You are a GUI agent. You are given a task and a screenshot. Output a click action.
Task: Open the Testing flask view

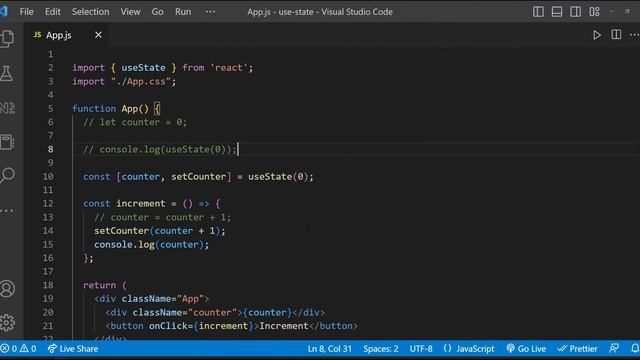click(7, 73)
